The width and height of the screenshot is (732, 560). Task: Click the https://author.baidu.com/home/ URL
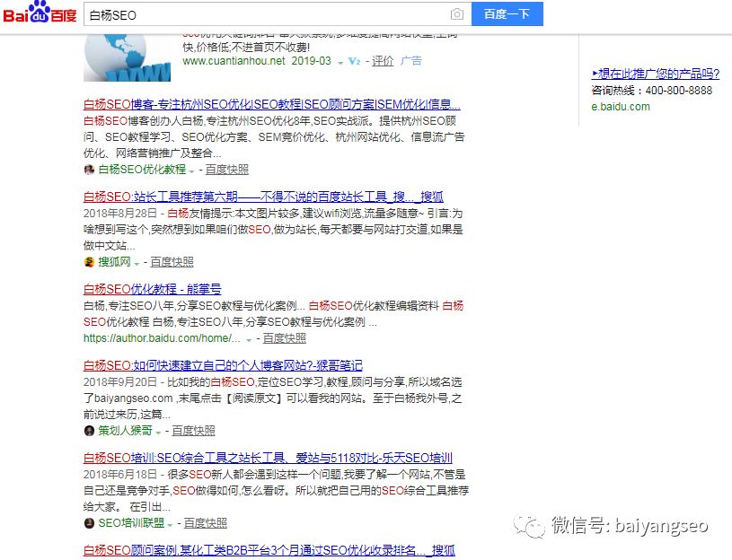coord(162,338)
